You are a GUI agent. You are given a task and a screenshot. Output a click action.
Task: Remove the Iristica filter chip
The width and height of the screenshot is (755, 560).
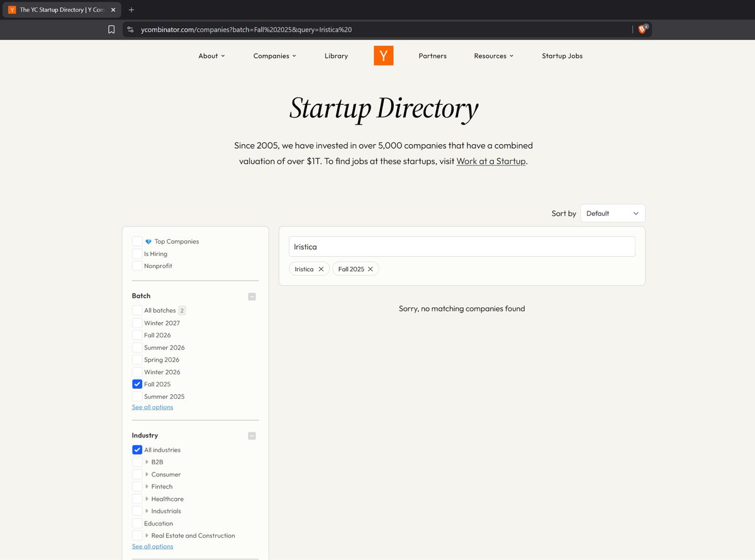coord(321,269)
